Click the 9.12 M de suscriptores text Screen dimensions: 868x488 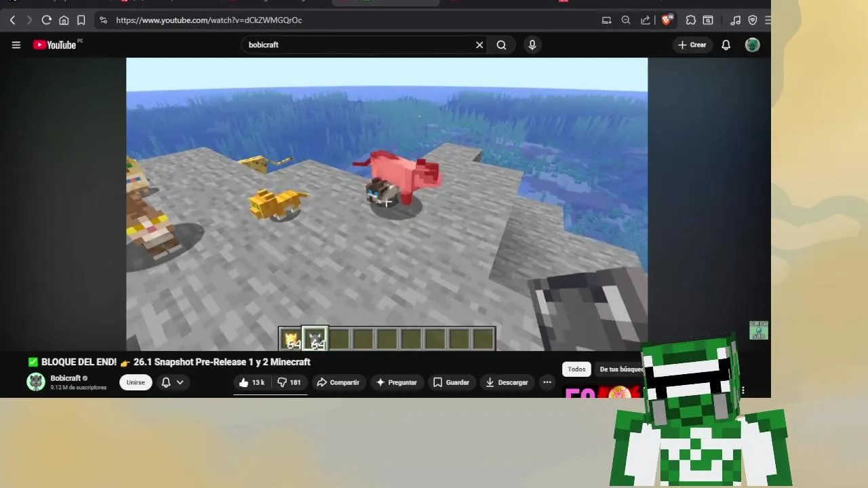(x=78, y=388)
